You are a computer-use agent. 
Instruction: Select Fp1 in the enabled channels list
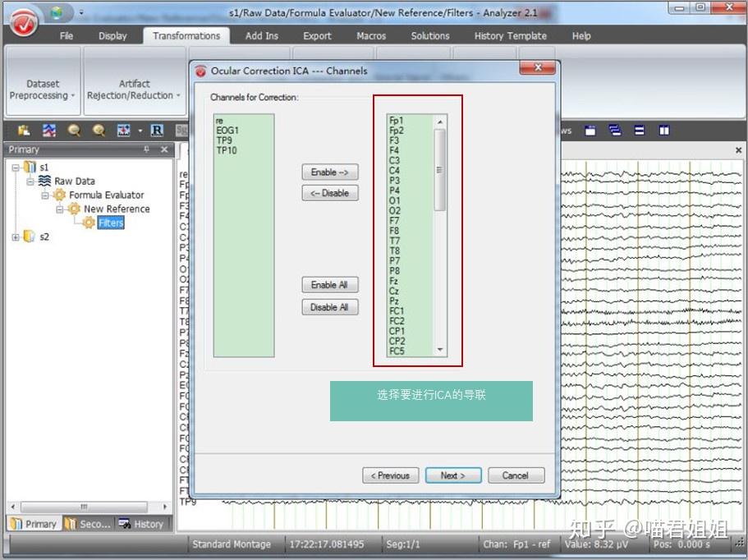point(397,120)
